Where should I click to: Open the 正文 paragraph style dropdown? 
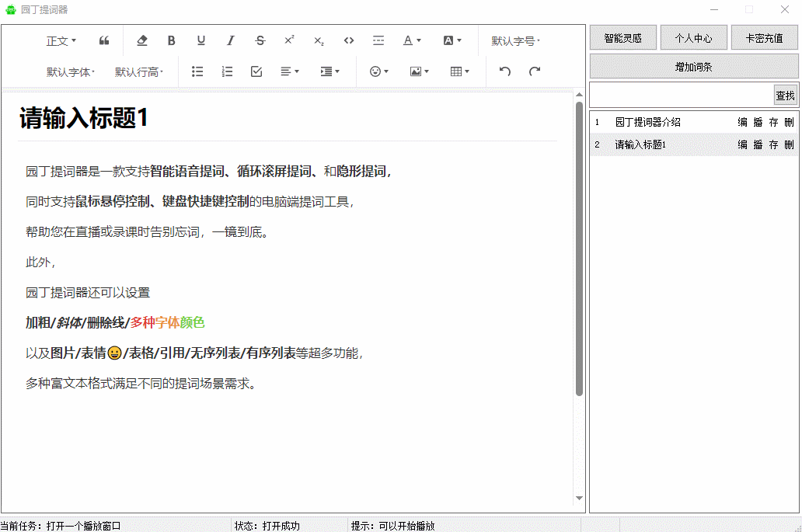coord(61,40)
